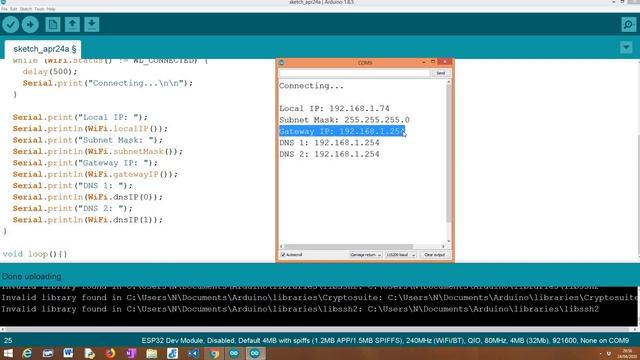Minimize the COM9 serial monitor window

pyautogui.click(x=424, y=62)
